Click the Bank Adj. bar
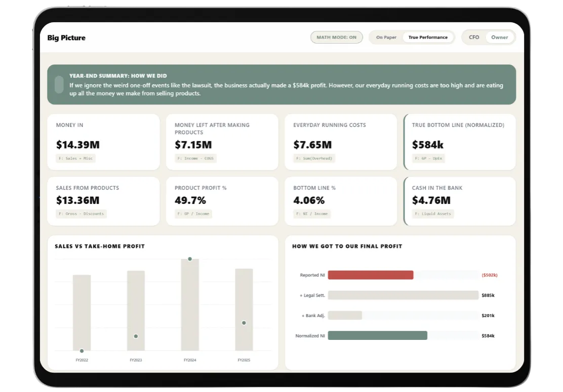This screenshot has width=563, height=392. (345, 315)
